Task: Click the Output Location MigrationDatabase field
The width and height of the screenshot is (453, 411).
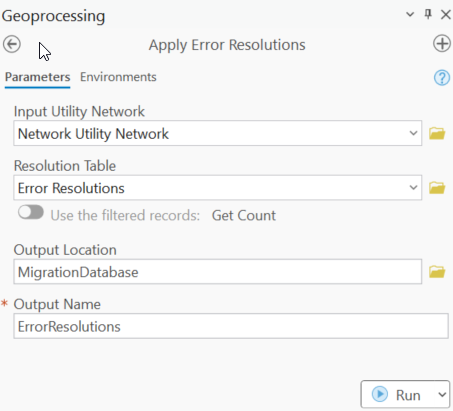Action: pos(218,272)
